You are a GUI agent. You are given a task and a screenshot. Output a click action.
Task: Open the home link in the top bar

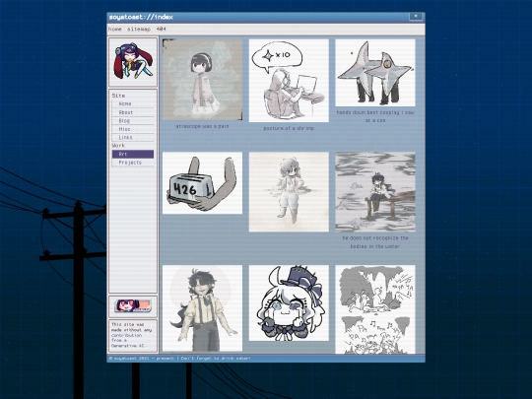[x=114, y=30]
